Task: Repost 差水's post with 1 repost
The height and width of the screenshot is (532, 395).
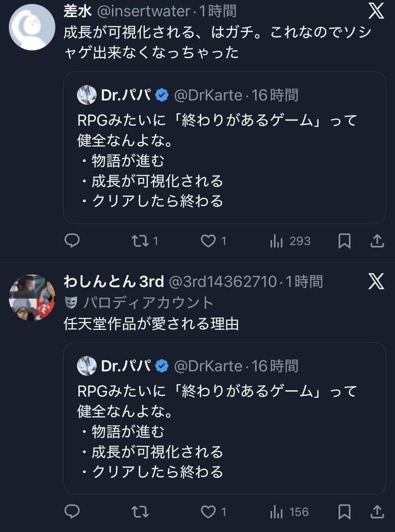Action: [x=141, y=241]
